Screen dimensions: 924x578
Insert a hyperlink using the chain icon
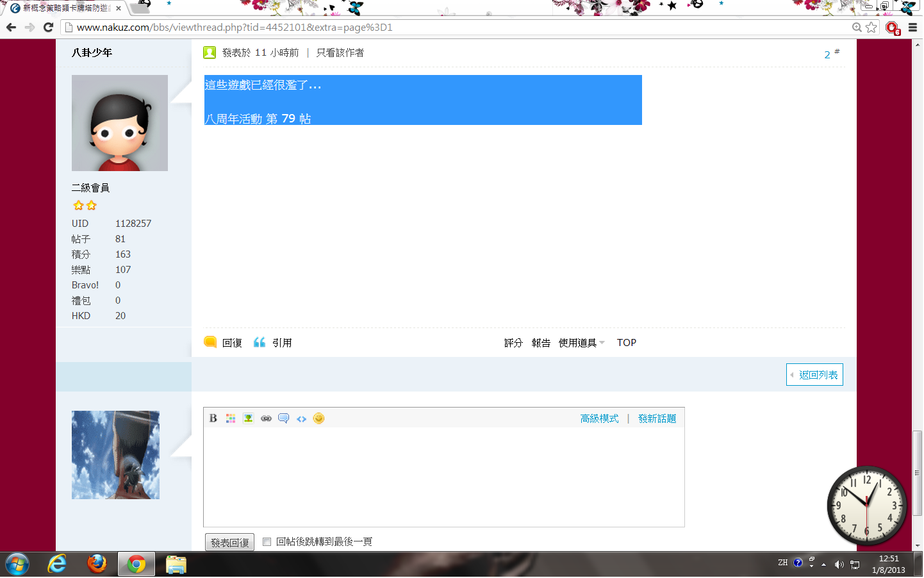coord(266,418)
